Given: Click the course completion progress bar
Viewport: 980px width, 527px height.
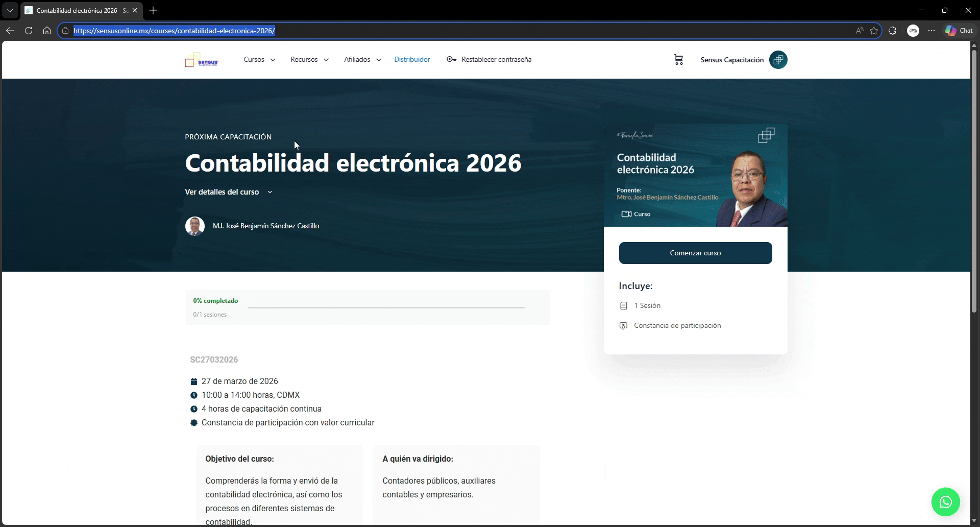Looking at the screenshot, I should 386,307.
